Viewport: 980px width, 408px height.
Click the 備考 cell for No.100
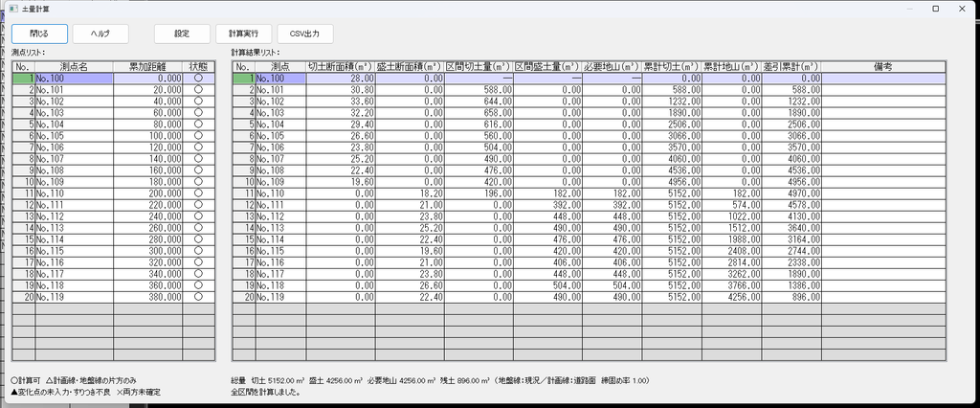click(x=883, y=79)
